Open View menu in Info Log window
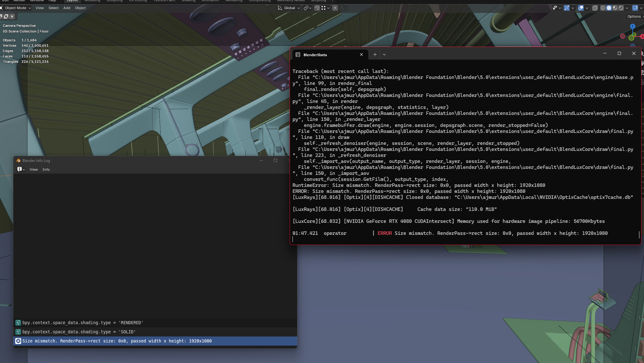This screenshot has height=363, width=644. pos(34,170)
